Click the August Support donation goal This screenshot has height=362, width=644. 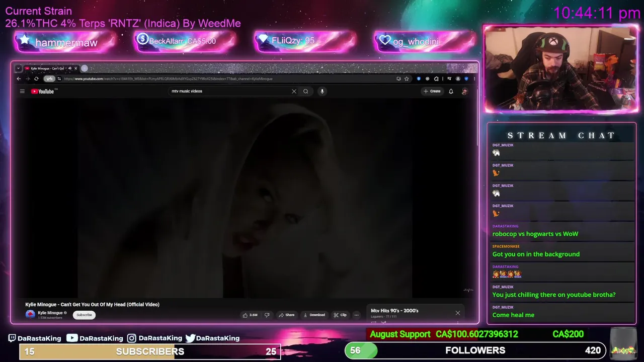pos(477,334)
